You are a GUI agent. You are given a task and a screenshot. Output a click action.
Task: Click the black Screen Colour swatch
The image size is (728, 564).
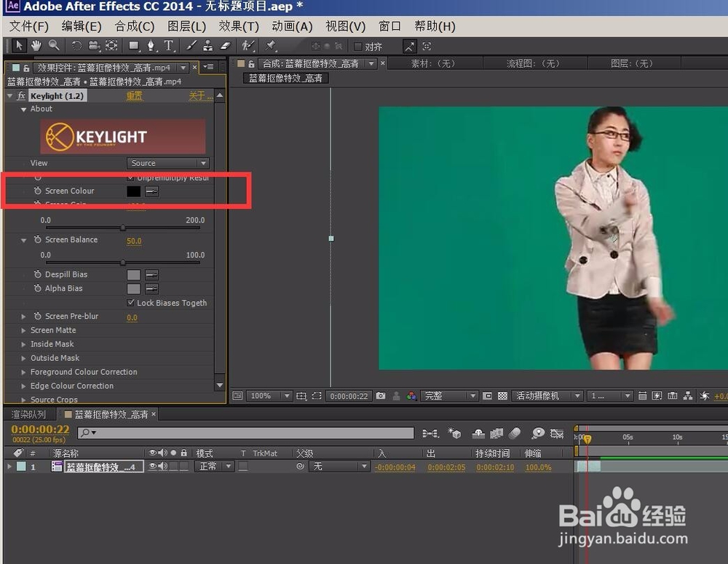click(134, 191)
